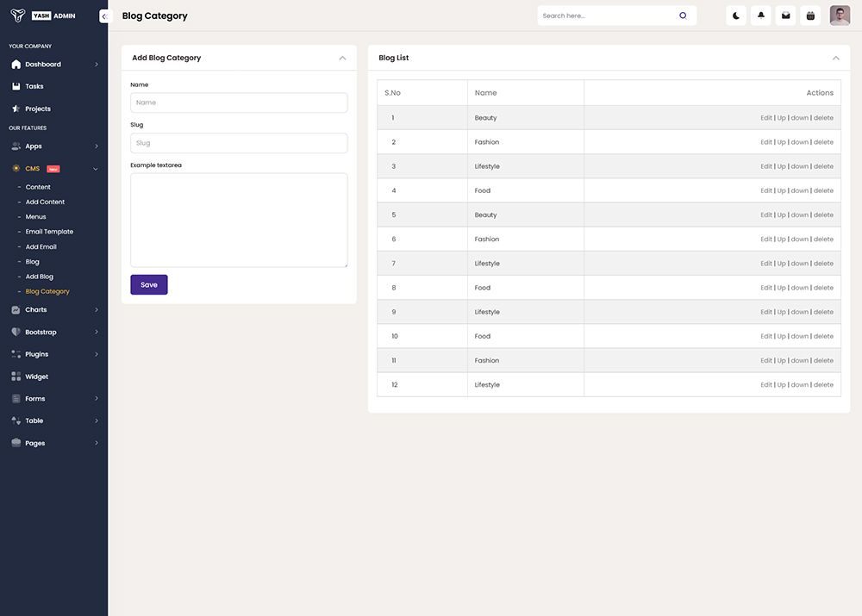The image size is (862, 616).
Task: Open Email Template menu item
Action: tap(49, 232)
